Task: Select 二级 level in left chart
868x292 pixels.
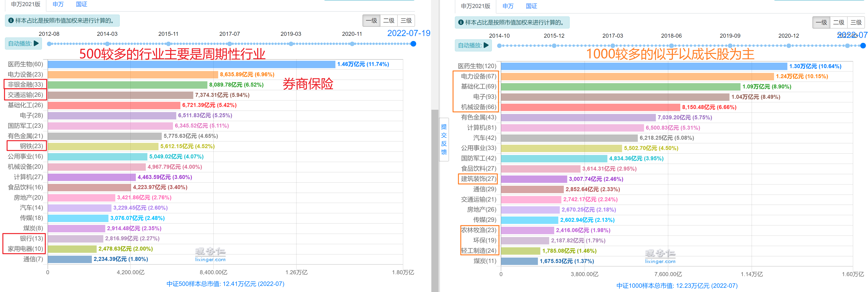Action: click(389, 21)
